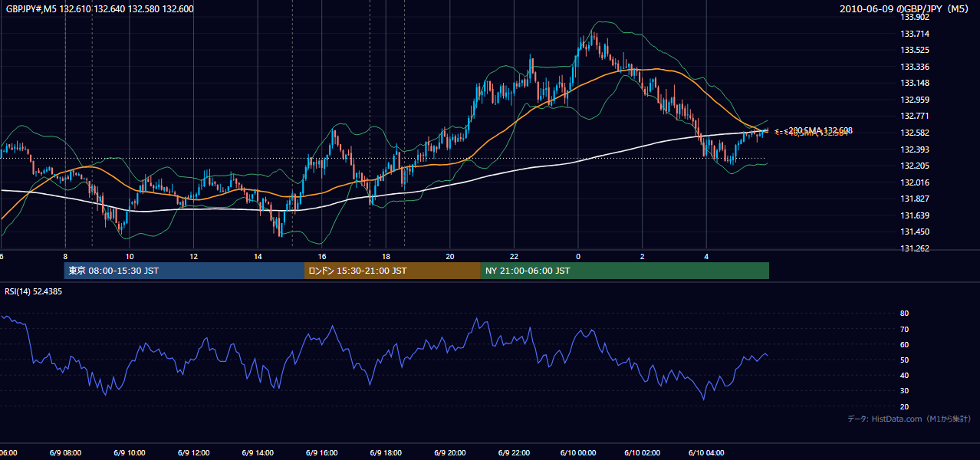Screen dimensions: 980x460
Task: Click the 6/10 04:00 time label
Action: (706, 453)
